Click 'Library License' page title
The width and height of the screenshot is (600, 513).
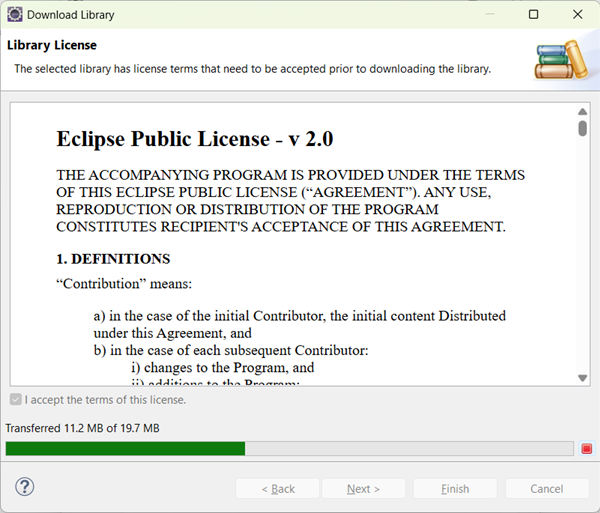point(52,45)
